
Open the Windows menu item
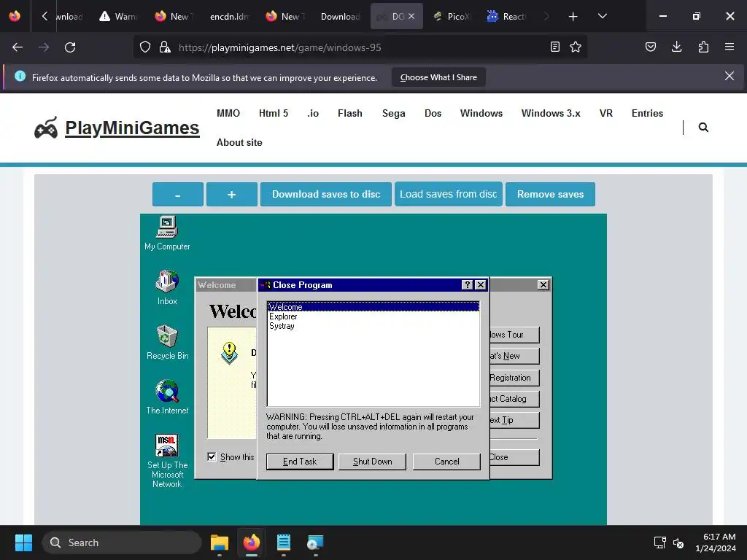[x=481, y=113]
